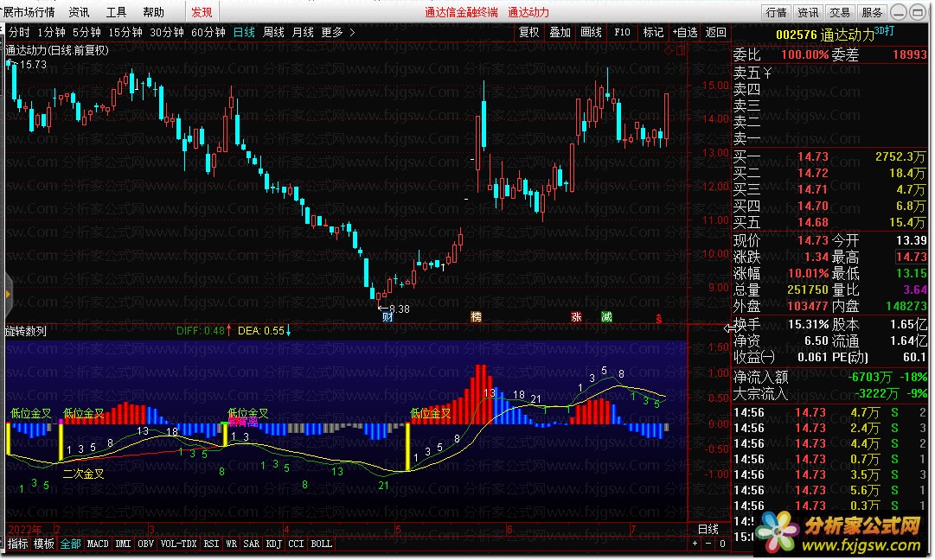Click the left edge panel handle arrow
The height and width of the screenshot is (560, 935).
[7, 295]
